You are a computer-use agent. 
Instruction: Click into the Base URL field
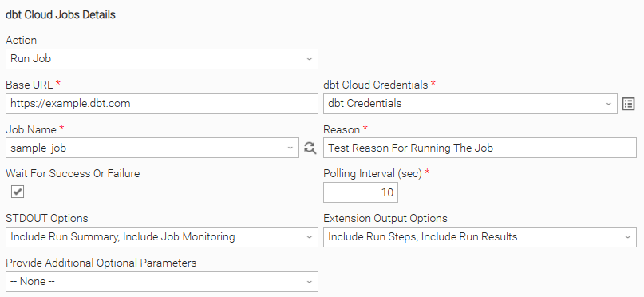[x=162, y=104]
